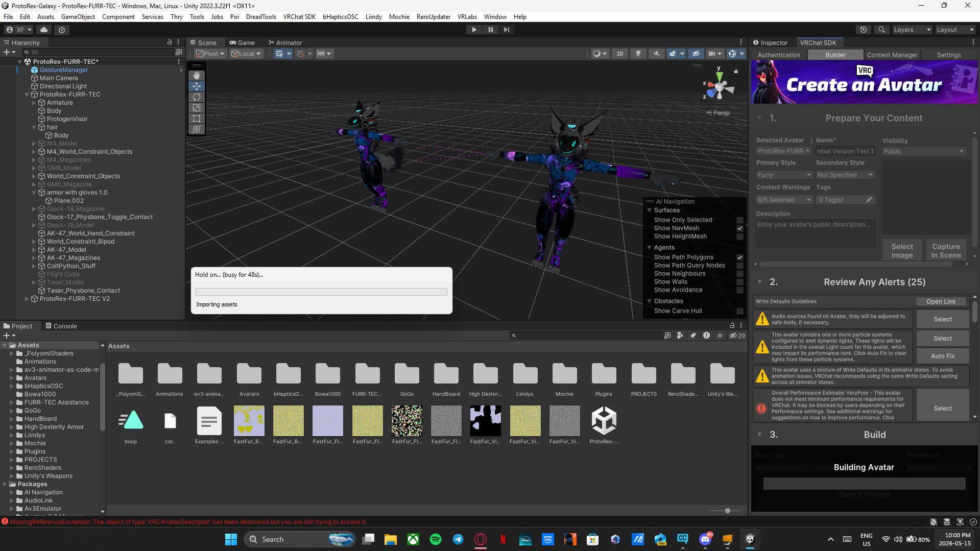Click the Pause button
980x551 pixels.
pyautogui.click(x=490, y=30)
